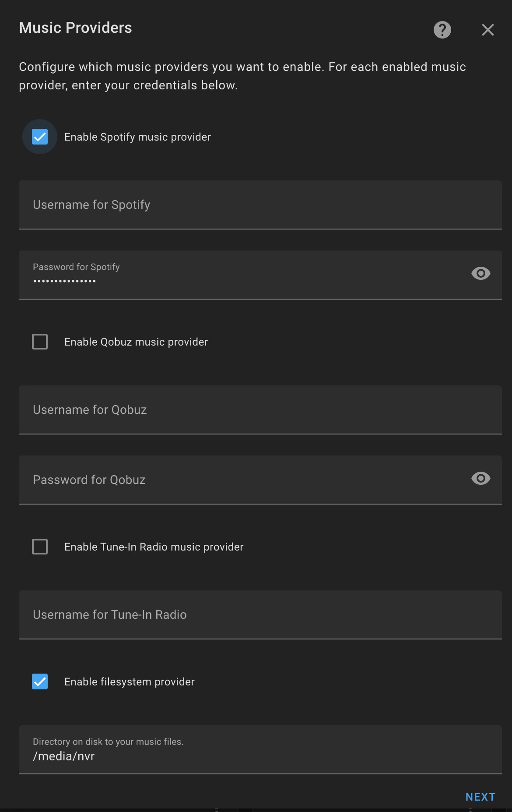This screenshot has width=512, height=812.
Task: Show the Qobuz password with eye icon
Action: 480,479
